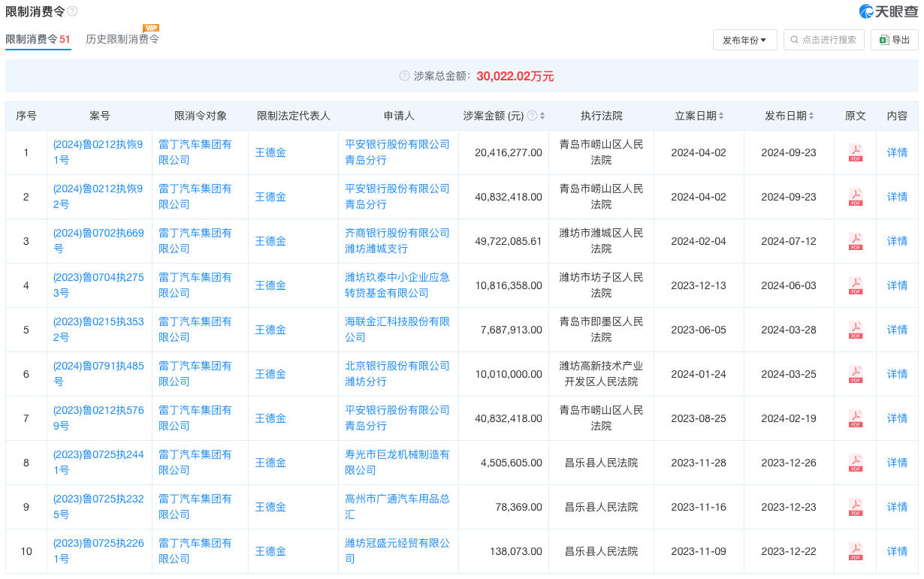Open 雷丁汽车集团有限公司 link in row 1
Screen dimensions: 924x579
point(195,152)
